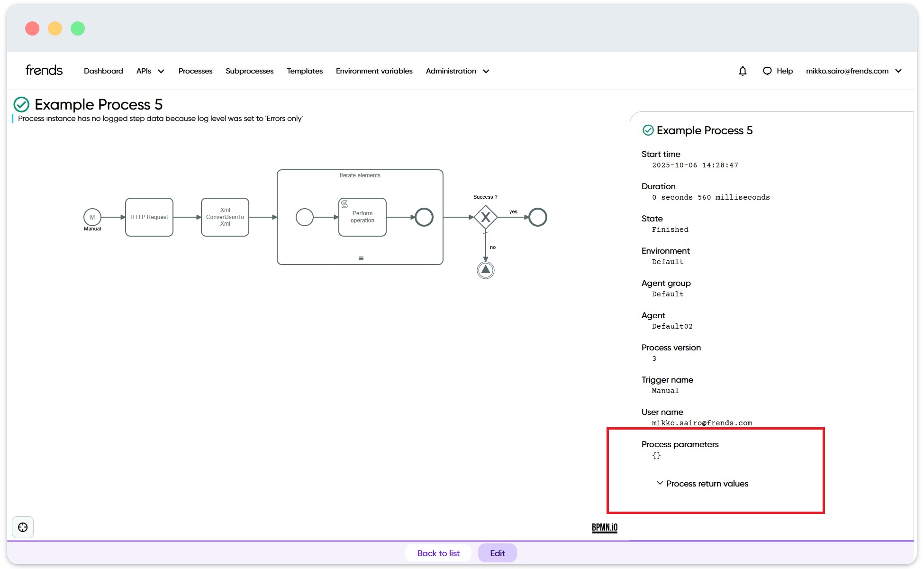Select the Xml ConvertJsonToXml task
The image size is (924, 569).
coord(225,217)
